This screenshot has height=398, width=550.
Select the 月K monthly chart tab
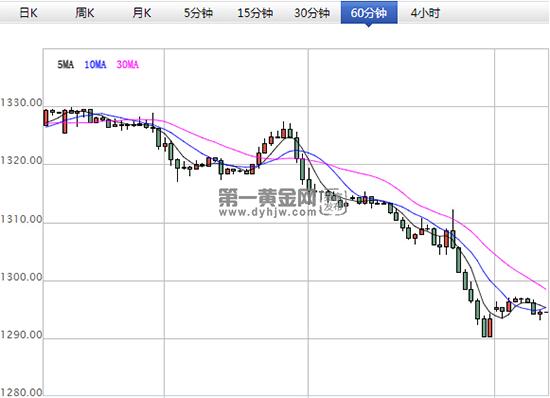click(x=142, y=13)
